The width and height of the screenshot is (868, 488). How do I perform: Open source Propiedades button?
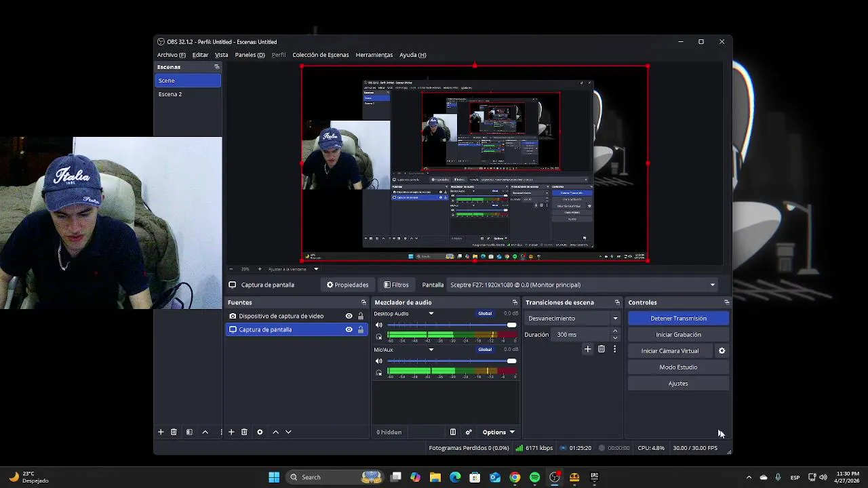[347, 285]
